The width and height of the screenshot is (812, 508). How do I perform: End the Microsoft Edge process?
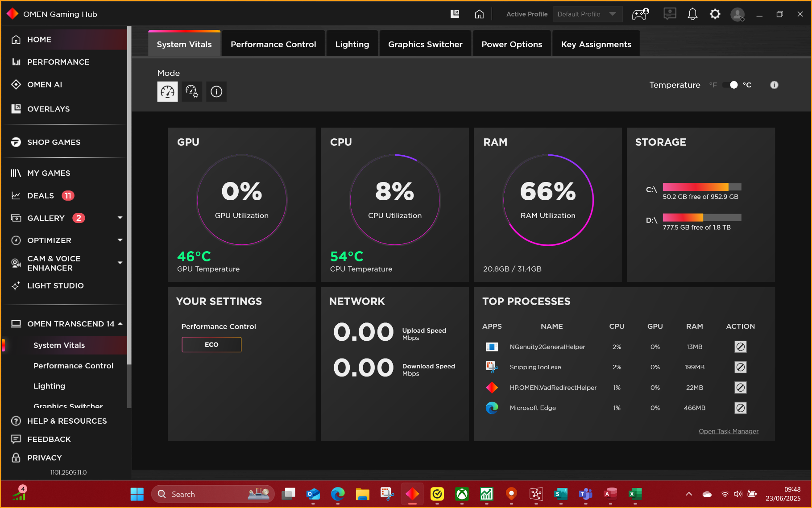click(x=740, y=408)
